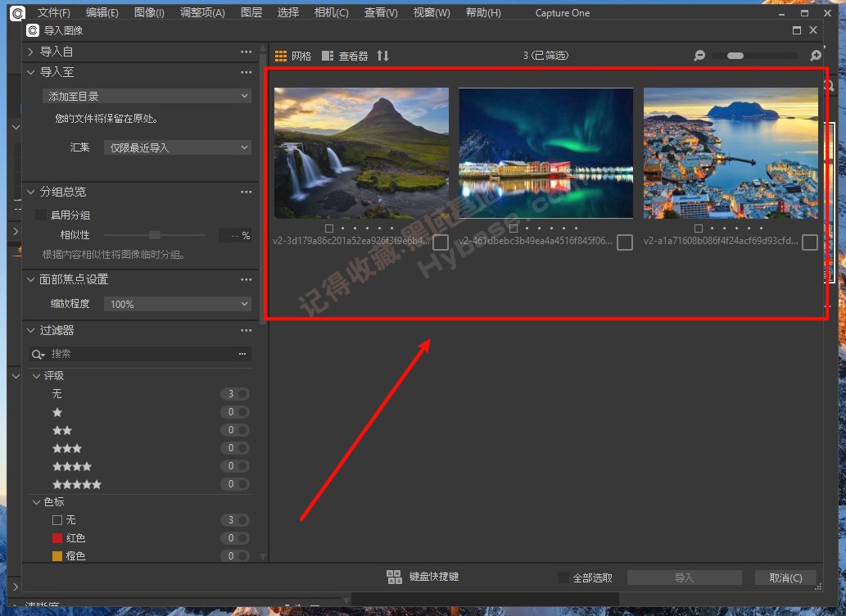Open the 过滤器 options menu (three dots)
The image size is (846, 616).
tap(246, 330)
